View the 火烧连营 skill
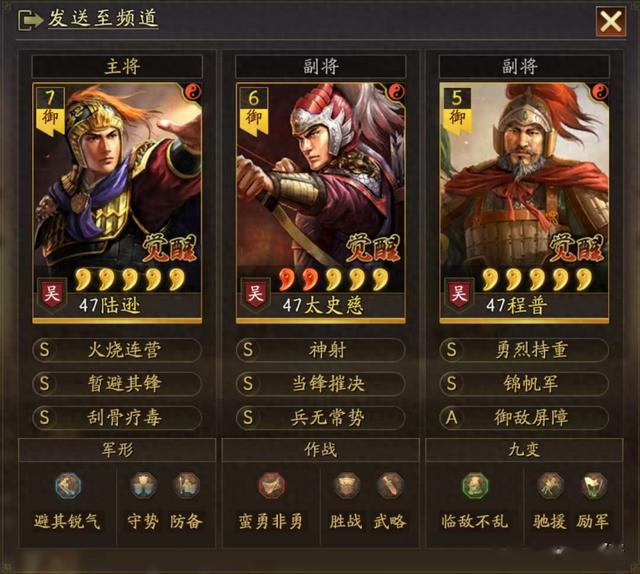The image size is (640, 574). 117,350
